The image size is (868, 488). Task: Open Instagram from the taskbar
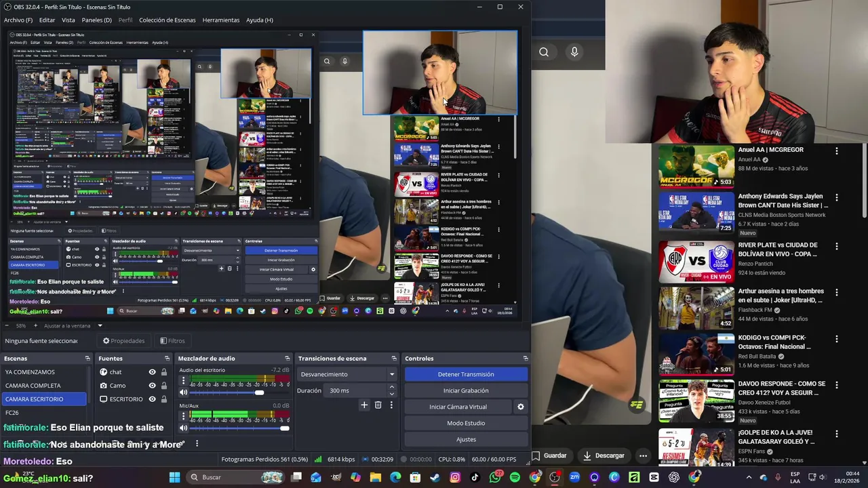point(455,477)
